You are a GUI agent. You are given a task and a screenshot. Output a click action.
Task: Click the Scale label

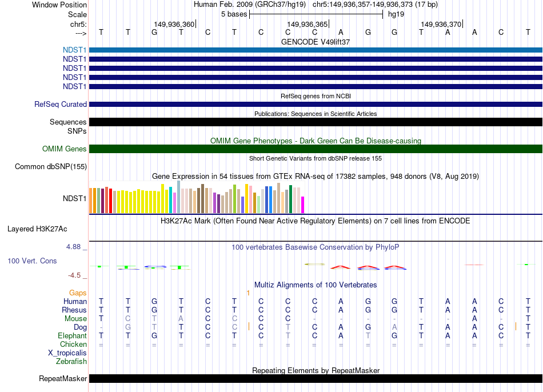78,14
